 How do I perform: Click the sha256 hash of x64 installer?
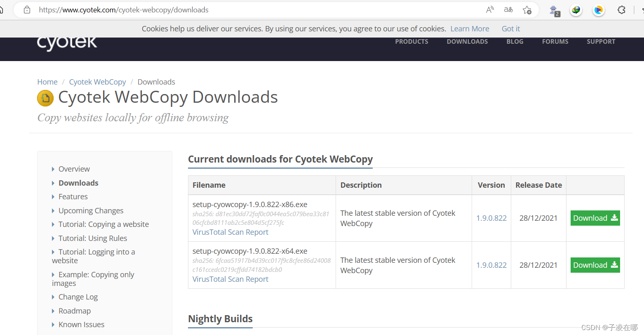(x=261, y=265)
